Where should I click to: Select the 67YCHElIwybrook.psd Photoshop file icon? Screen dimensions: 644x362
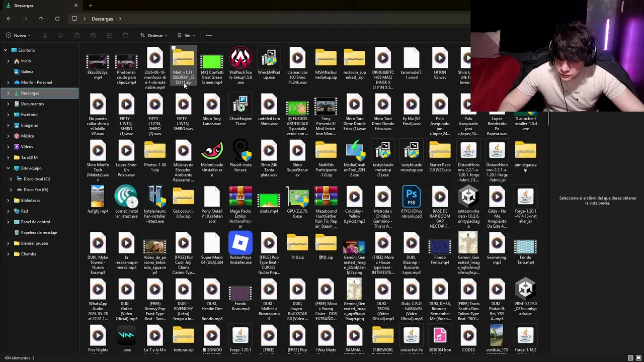pos(412,197)
